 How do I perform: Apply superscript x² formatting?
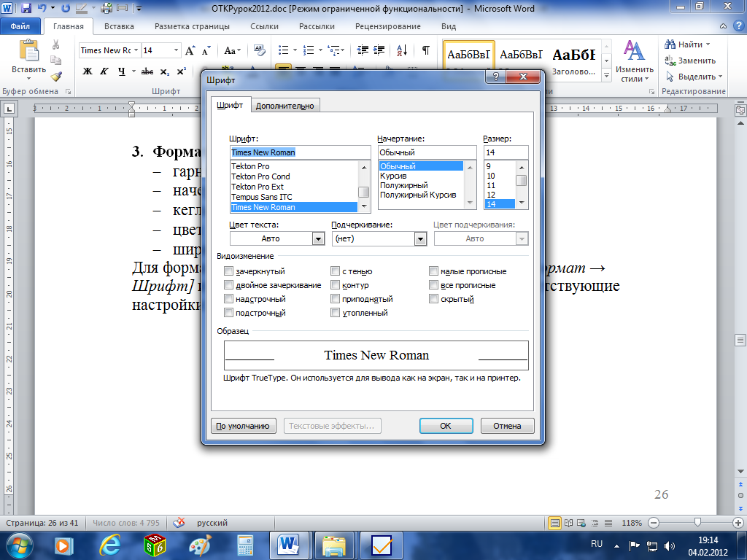(181, 71)
